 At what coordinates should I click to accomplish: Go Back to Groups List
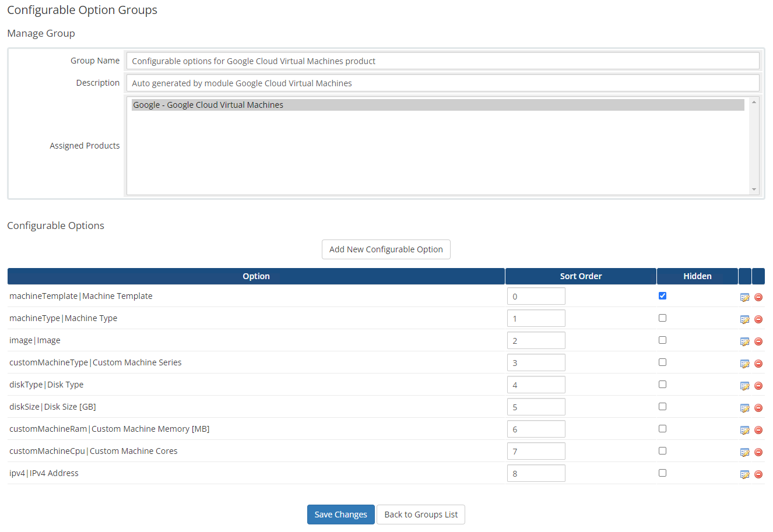pyautogui.click(x=420, y=515)
